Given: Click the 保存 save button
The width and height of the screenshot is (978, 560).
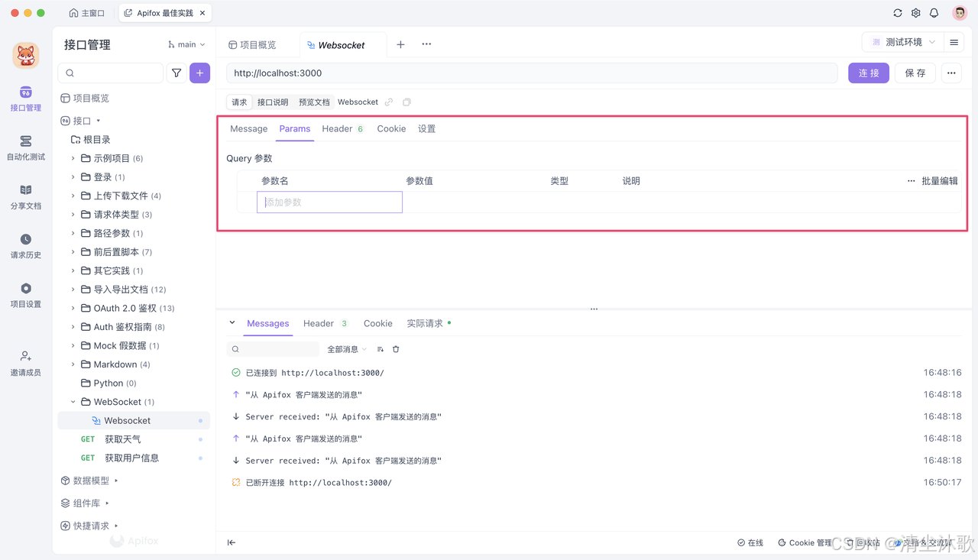Looking at the screenshot, I should pos(914,73).
